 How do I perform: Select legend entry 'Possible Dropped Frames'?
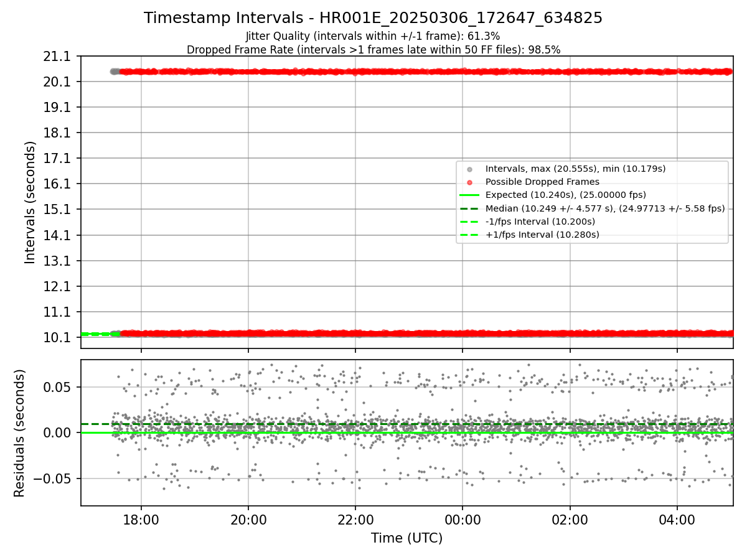pos(542,182)
